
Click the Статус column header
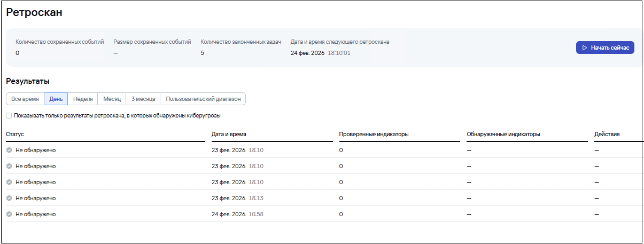pyautogui.click(x=15, y=134)
